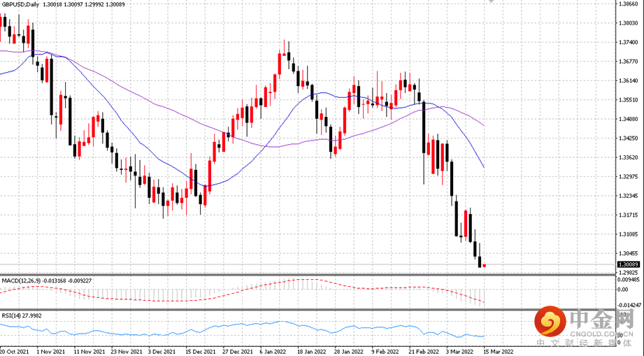This screenshot has width=644, height=356.
Task: Click the 6 Jan 2022 date label
Action: tap(273, 352)
